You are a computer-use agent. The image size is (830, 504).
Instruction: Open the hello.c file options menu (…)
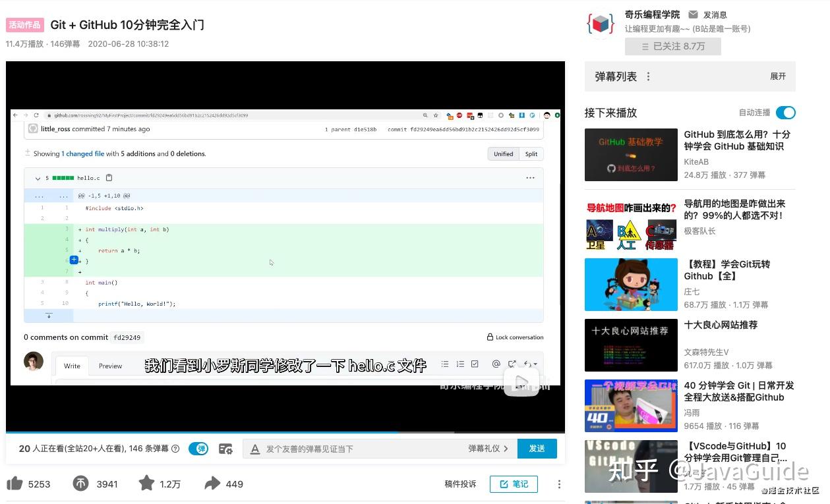pyautogui.click(x=531, y=177)
